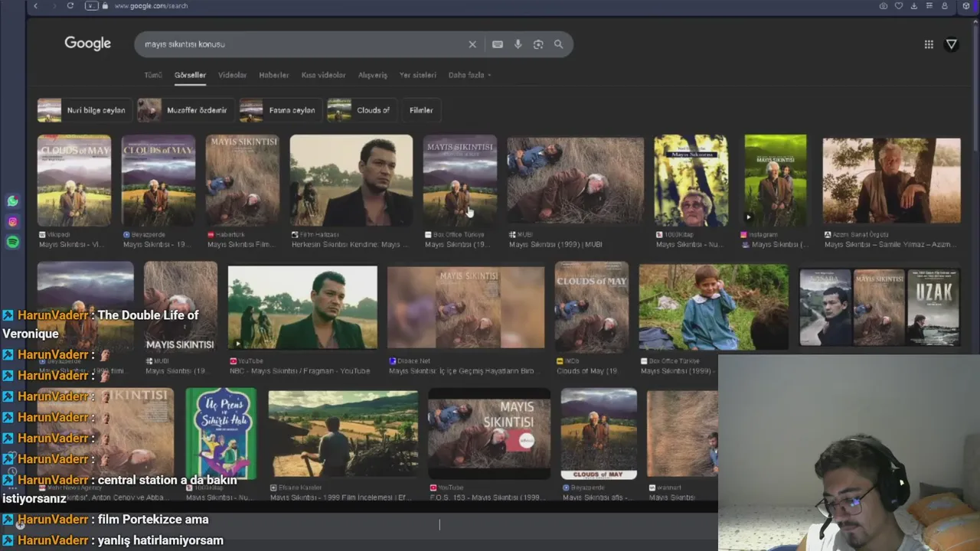Open the Kasaba, Mayıs Sıkıntısı, Uzak triple poster
This screenshot has height=551, width=980.
click(880, 307)
